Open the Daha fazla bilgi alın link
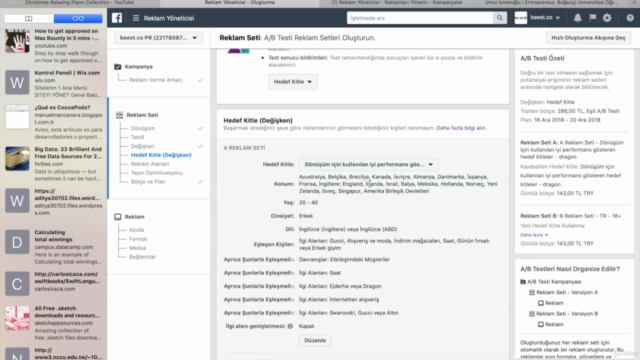 [x=461, y=128]
